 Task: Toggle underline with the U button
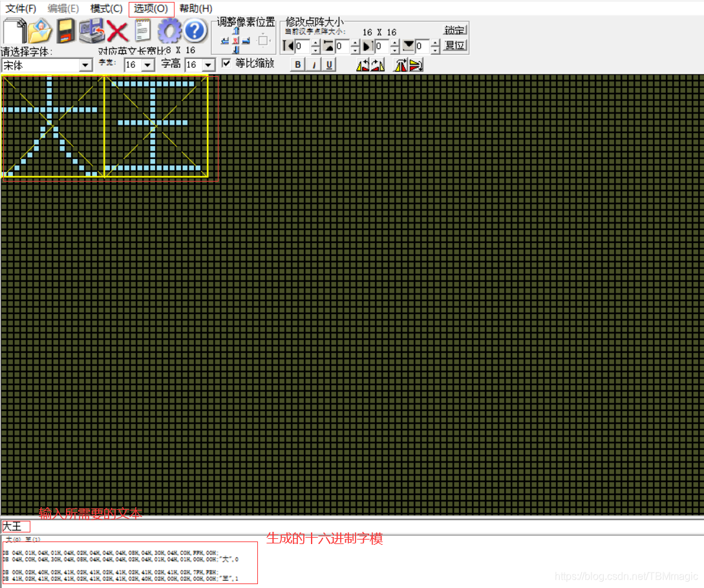coord(328,64)
